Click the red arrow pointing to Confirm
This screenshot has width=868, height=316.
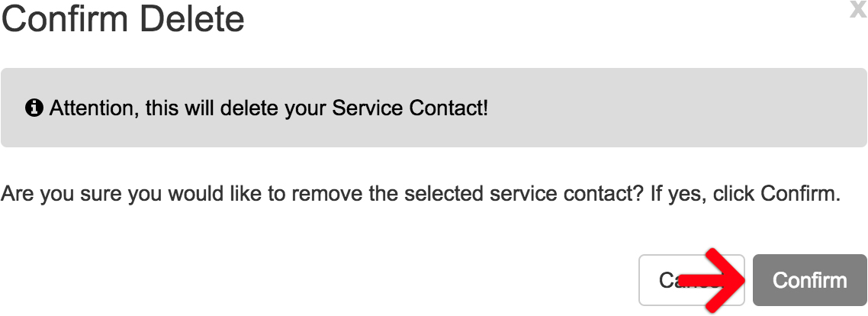pos(714,280)
